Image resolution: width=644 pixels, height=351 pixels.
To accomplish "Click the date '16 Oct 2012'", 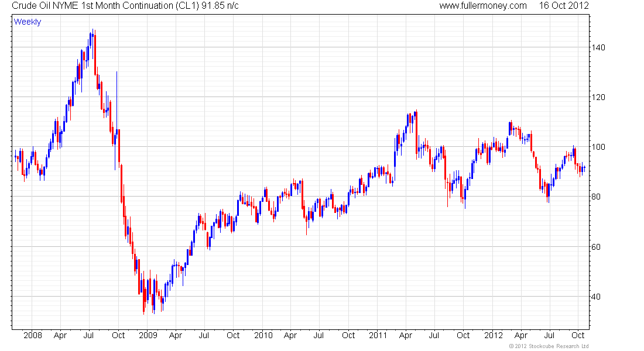I will pos(564,6).
